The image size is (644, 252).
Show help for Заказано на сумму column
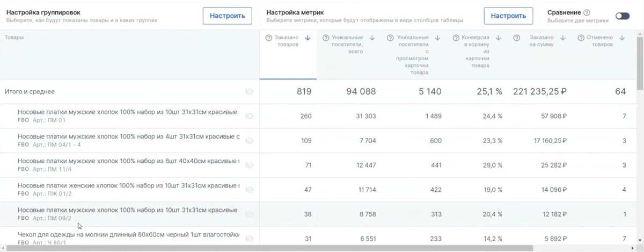point(517,38)
